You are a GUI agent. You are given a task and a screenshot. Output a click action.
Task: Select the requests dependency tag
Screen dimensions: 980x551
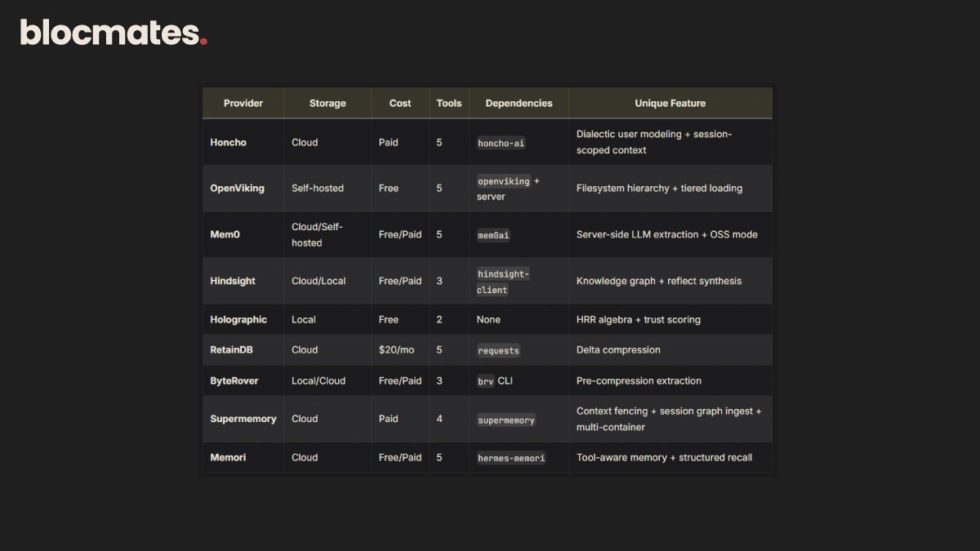pos(498,351)
